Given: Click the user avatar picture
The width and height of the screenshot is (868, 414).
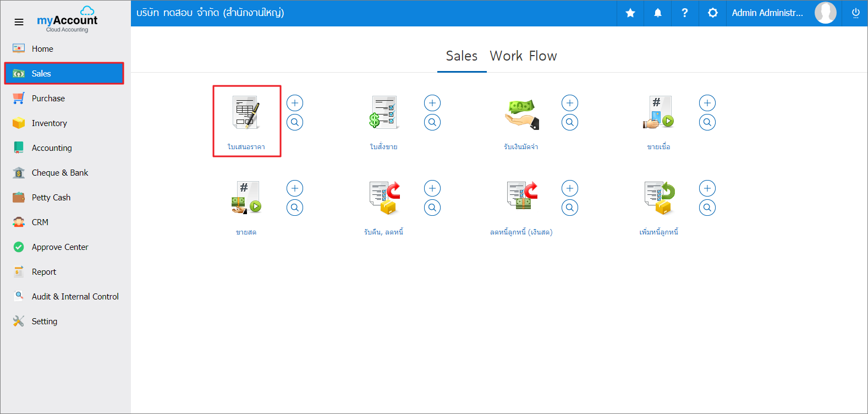Looking at the screenshot, I should 825,13.
